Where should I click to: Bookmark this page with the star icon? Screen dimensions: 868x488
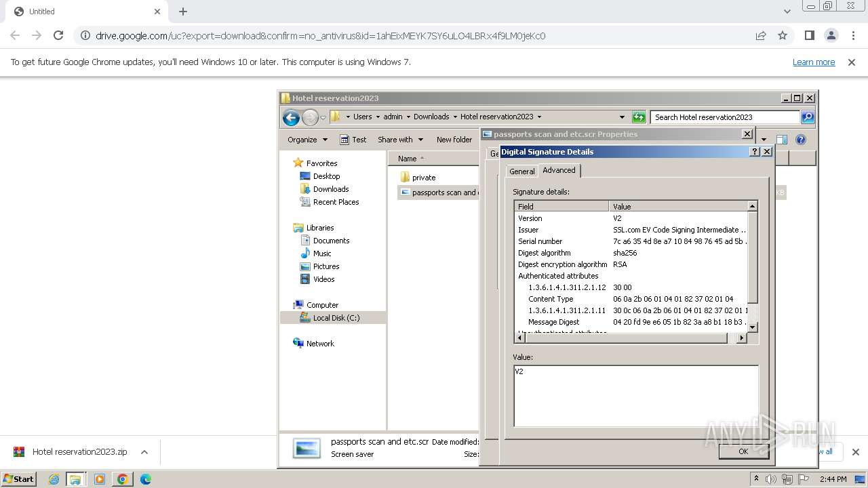click(783, 35)
